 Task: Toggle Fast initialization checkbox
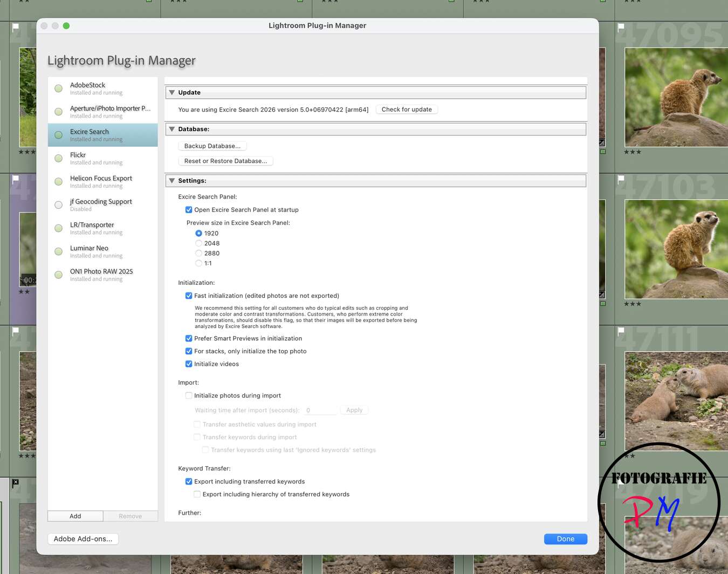189,296
